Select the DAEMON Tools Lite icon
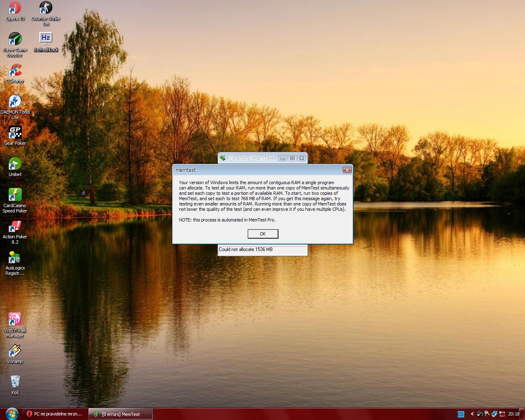525x420 pixels. [x=15, y=102]
